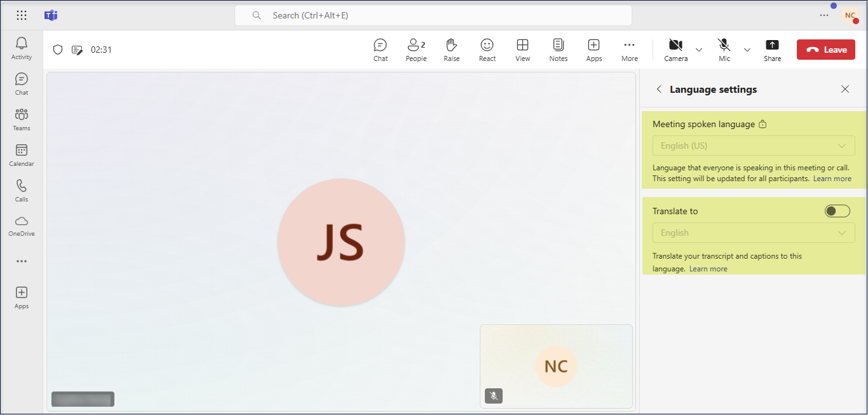Screen dimensions: 868x415
Task: Open meeting Notes
Action: point(558,50)
